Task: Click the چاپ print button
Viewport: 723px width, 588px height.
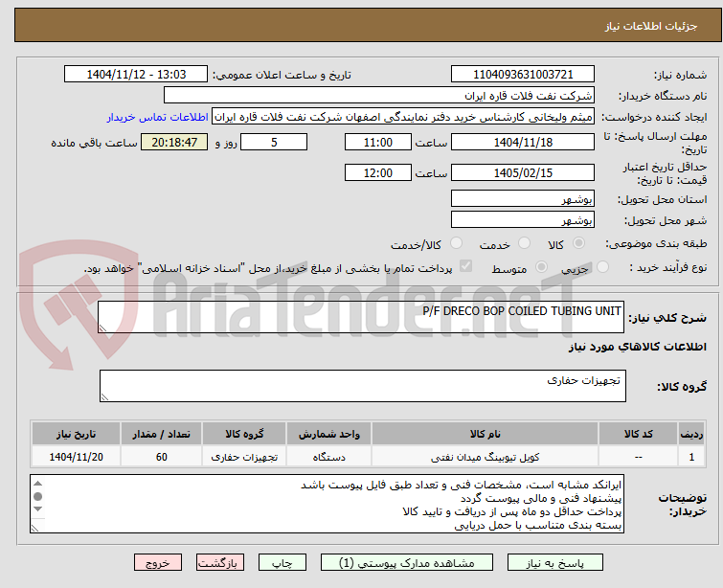Action: [x=282, y=563]
